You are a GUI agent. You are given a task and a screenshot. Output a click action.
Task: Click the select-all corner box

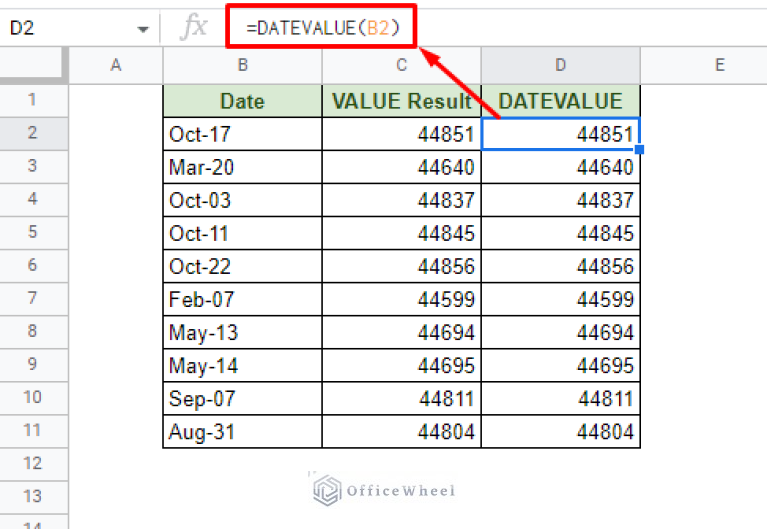[x=32, y=65]
